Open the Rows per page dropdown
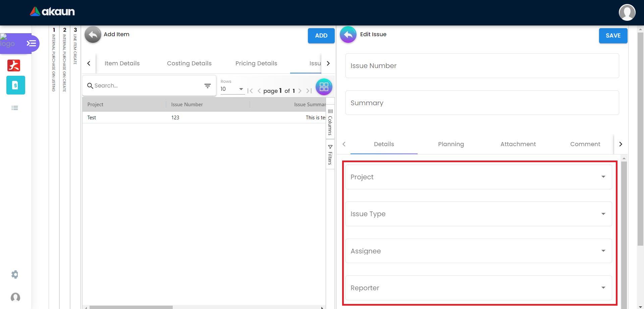 point(232,89)
